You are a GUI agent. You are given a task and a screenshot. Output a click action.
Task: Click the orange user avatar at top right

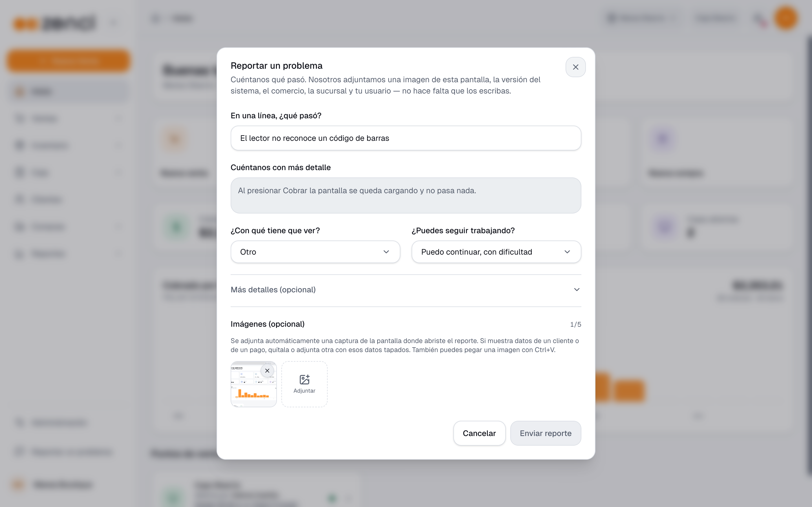pos(786,18)
